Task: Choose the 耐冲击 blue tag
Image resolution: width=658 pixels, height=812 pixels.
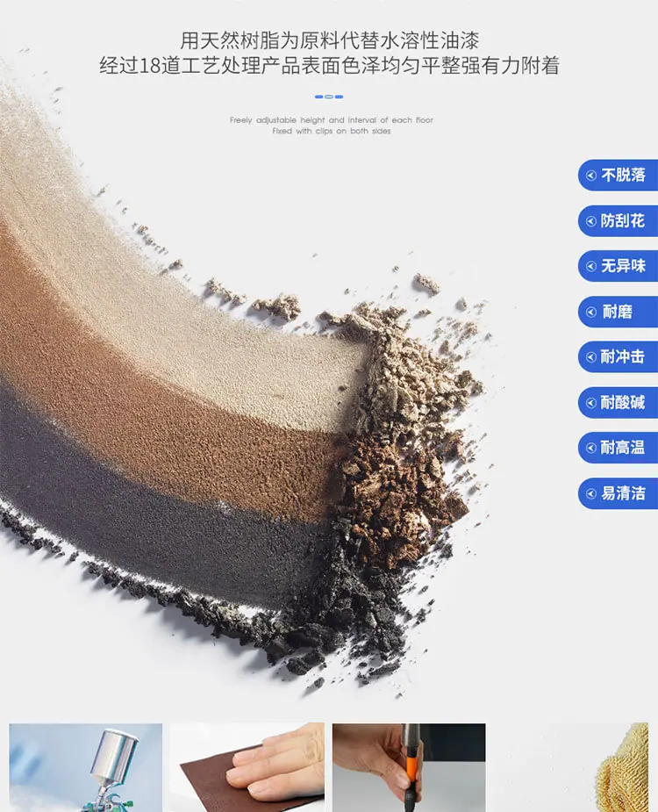Action: 619,356
